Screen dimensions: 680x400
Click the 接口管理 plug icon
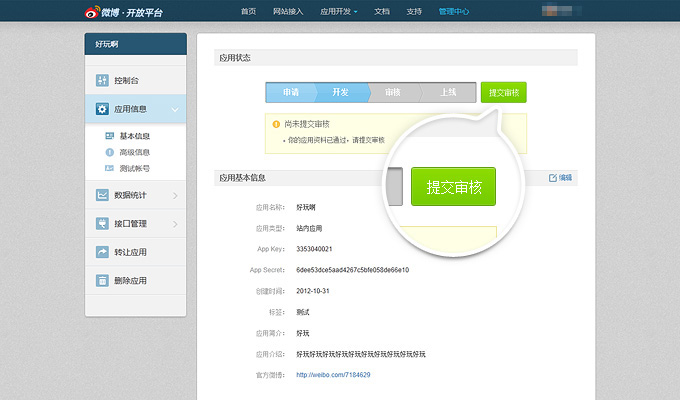point(102,223)
